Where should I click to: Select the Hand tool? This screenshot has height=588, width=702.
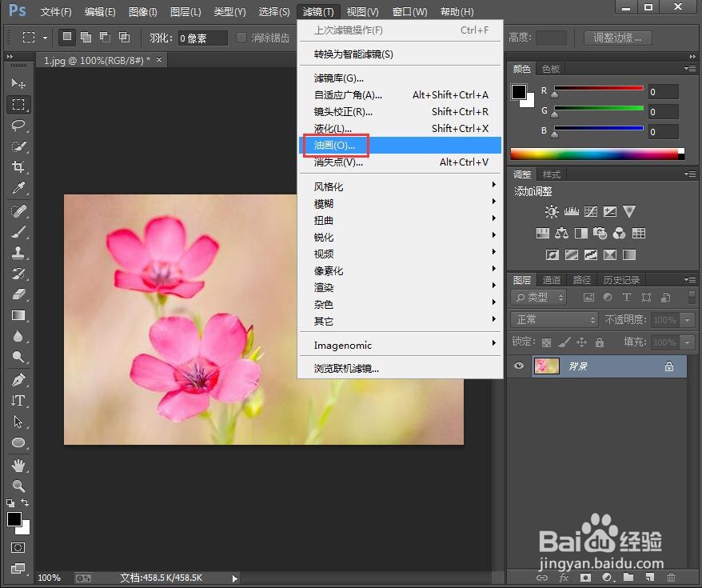(x=18, y=466)
